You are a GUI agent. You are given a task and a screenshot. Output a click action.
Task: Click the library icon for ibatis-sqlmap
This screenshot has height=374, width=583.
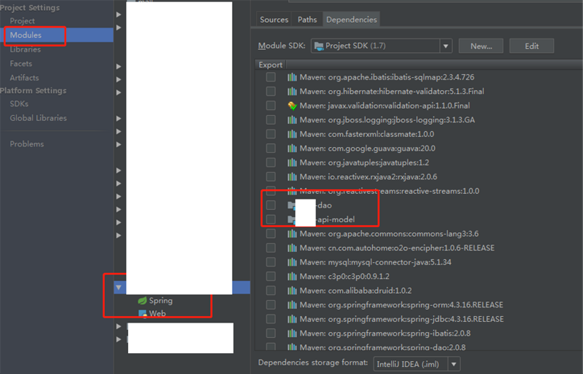click(x=292, y=77)
